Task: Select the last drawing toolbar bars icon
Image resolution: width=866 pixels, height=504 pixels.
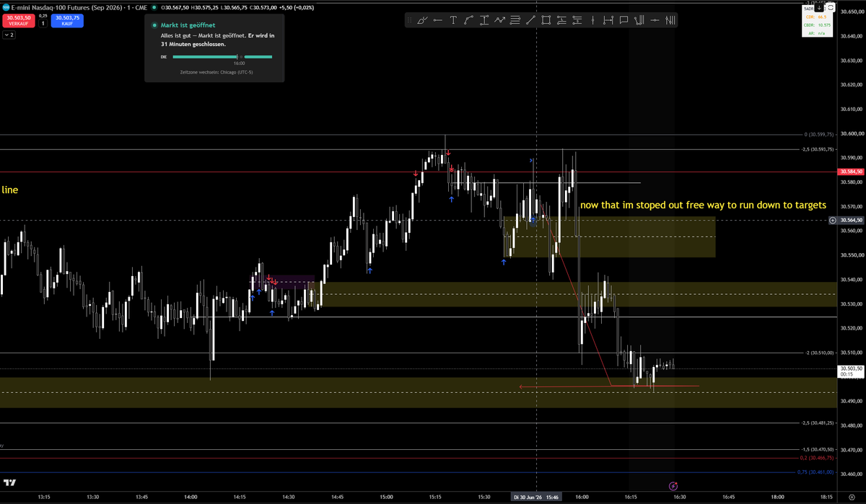Action: (x=670, y=20)
